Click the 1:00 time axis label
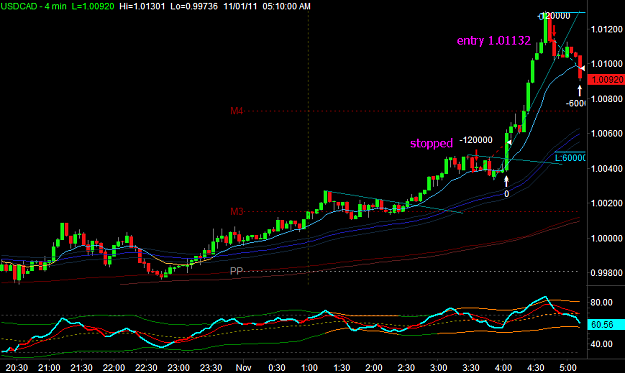 (309, 367)
